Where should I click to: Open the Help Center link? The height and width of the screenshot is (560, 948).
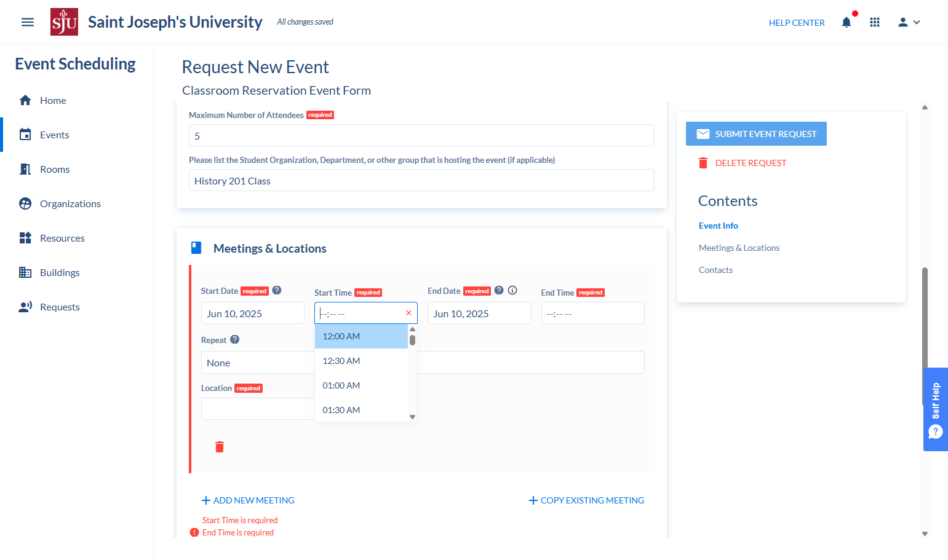pyautogui.click(x=797, y=23)
